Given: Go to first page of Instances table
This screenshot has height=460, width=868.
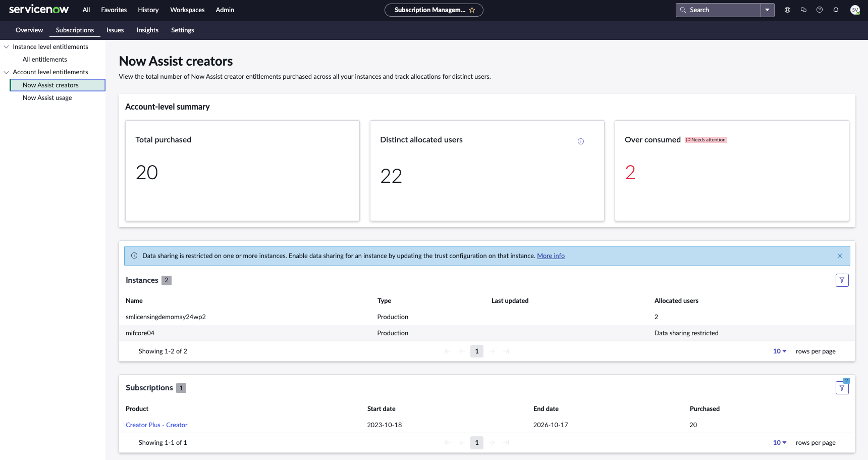Looking at the screenshot, I should pos(448,351).
